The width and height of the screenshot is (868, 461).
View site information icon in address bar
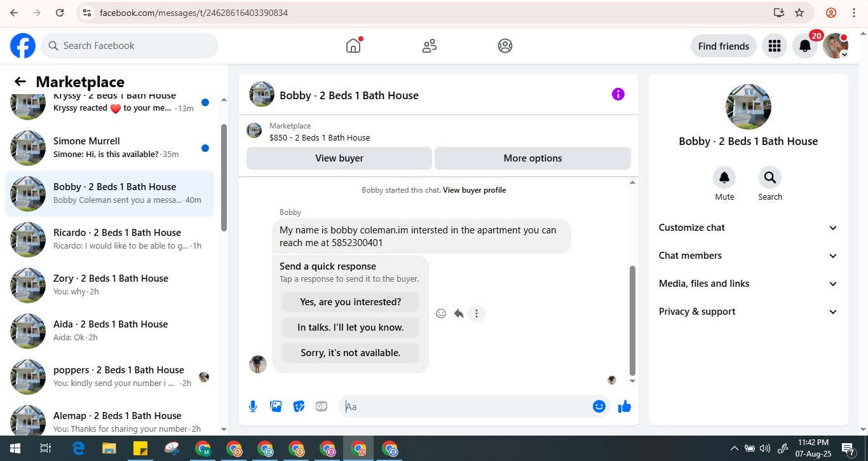tap(87, 13)
